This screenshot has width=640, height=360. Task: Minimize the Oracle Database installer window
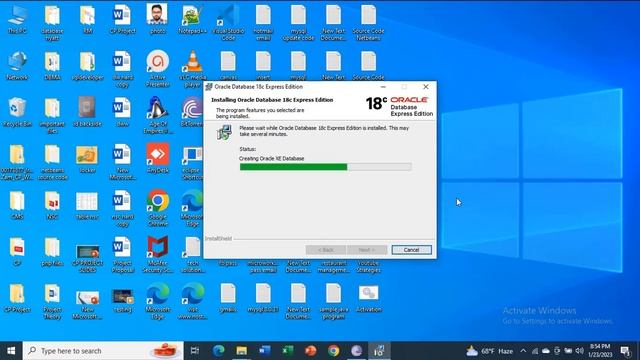click(x=383, y=87)
